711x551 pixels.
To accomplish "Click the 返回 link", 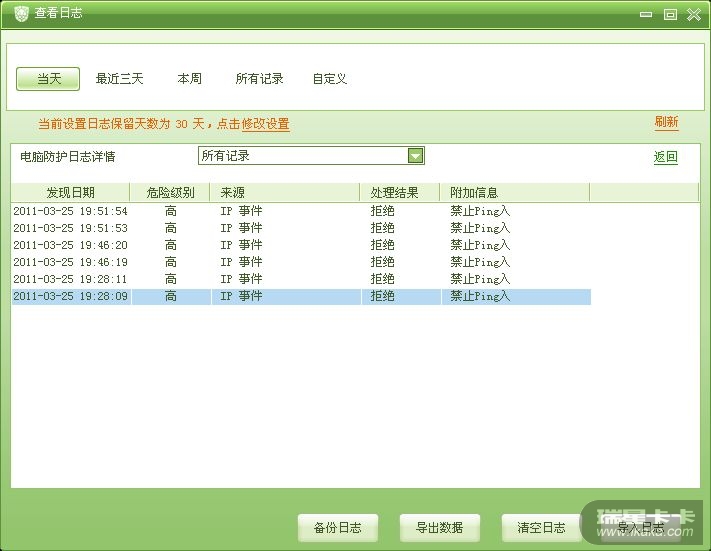I will (665, 157).
